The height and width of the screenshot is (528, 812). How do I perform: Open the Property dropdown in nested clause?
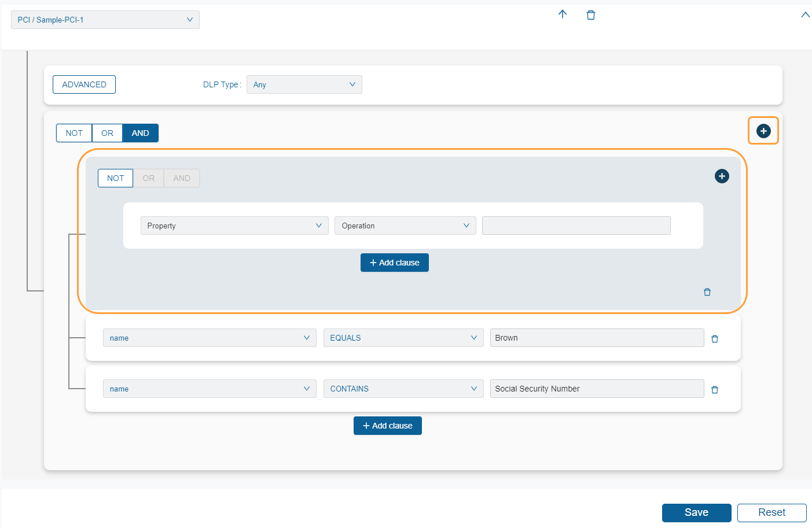(x=234, y=226)
